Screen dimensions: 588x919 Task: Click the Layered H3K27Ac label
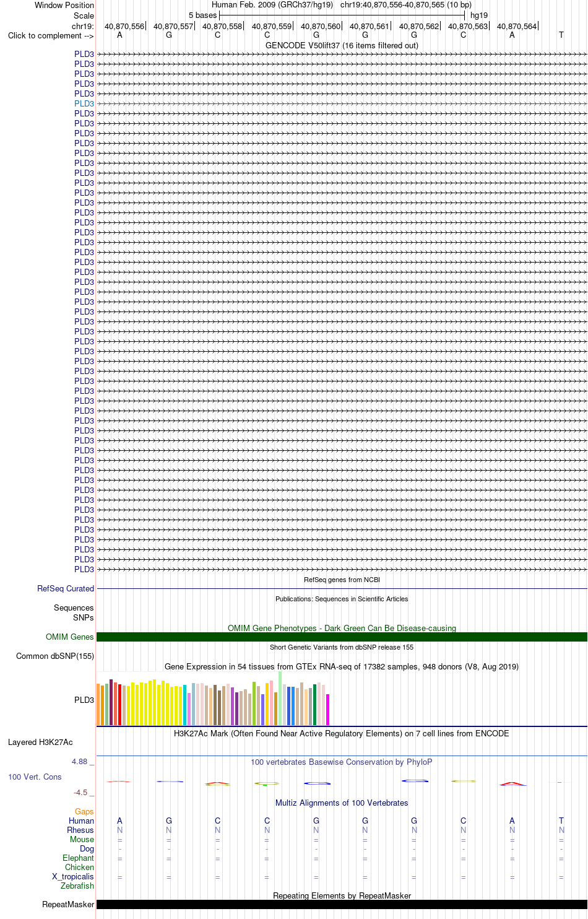tap(40, 742)
